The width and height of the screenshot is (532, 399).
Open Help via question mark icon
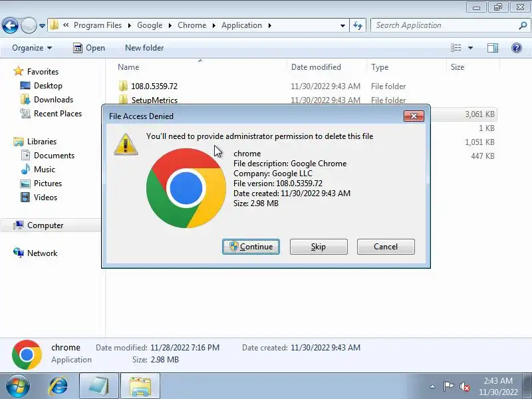tap(517, 48)
